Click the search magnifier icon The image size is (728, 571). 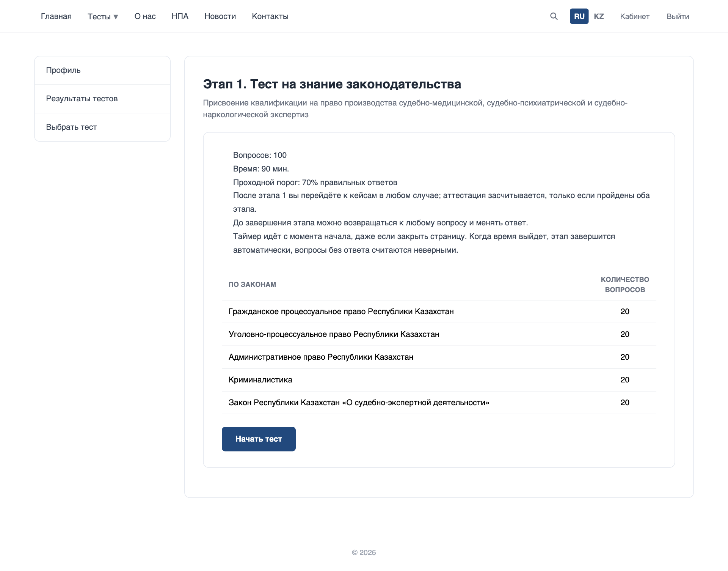[554, 16]
